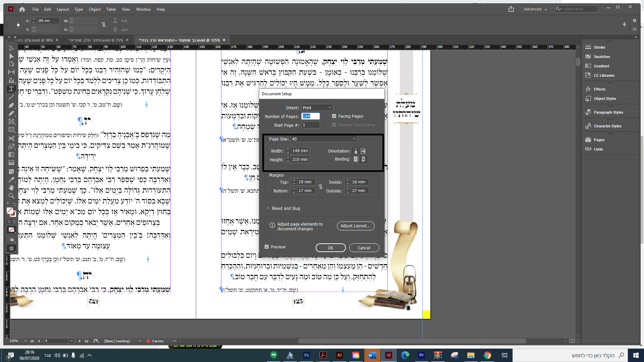Open the Window menu
Screen dimensions: 644x362
143,9
